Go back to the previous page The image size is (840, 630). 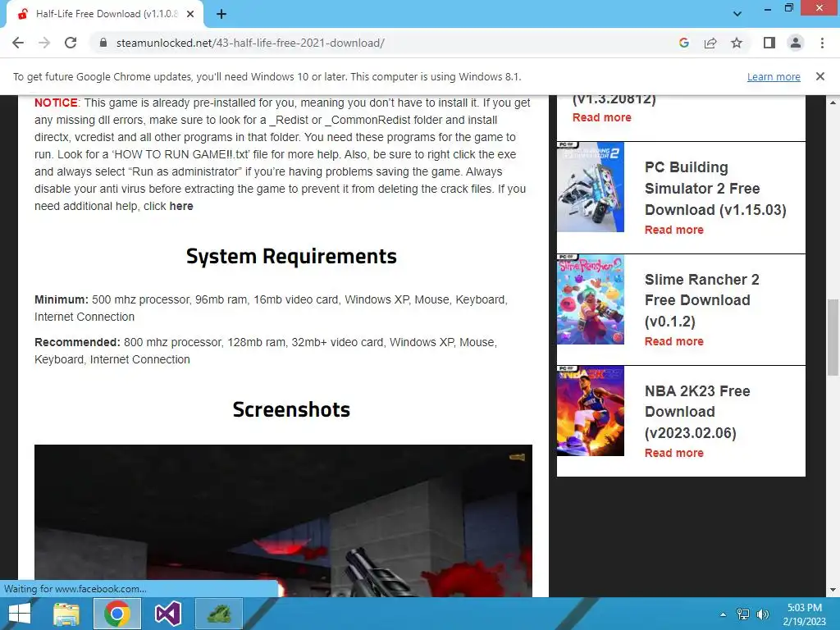pyautogui.click(x=18, y=43)
